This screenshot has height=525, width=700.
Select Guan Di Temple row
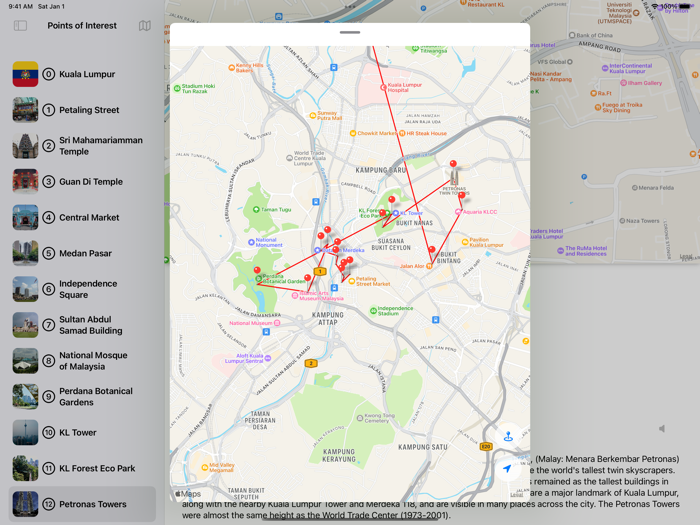click(x=82, y=182)
